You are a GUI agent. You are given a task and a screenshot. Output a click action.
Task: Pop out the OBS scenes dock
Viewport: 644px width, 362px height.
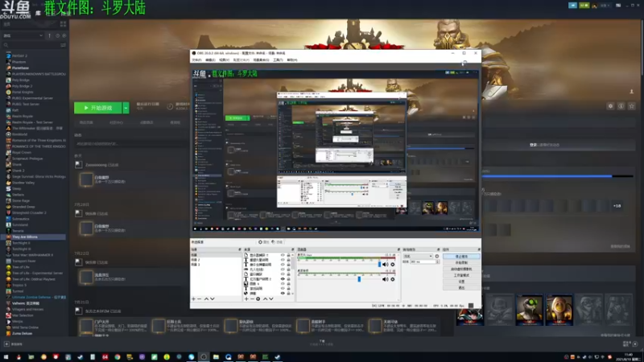point(240,249)
